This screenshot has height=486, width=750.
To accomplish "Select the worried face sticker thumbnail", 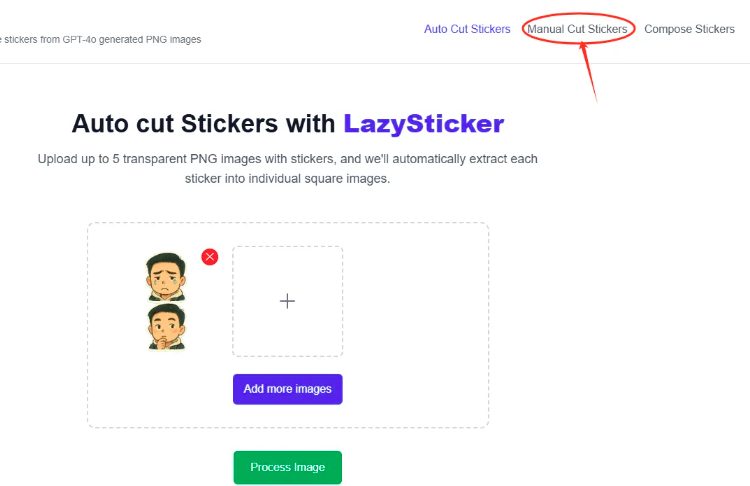I will tap(165, 275).
